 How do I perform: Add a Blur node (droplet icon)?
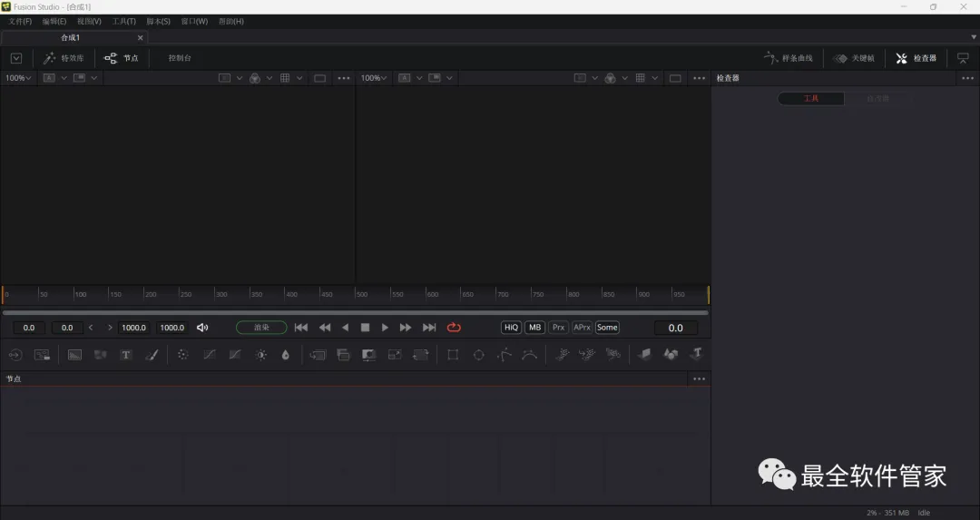point(286,355)
